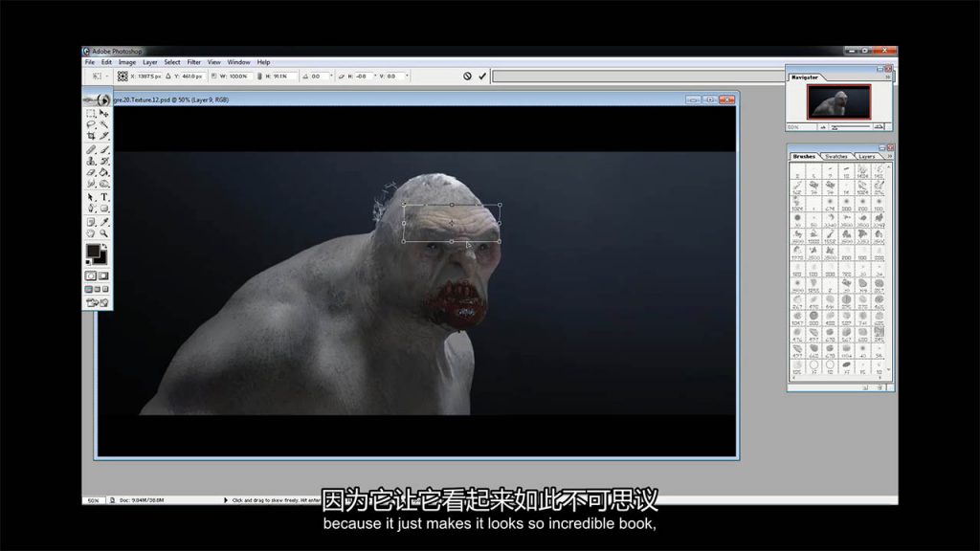Select the Shape tool
The width and height of the screenshot is (980, 551).
tap(104, 208)
